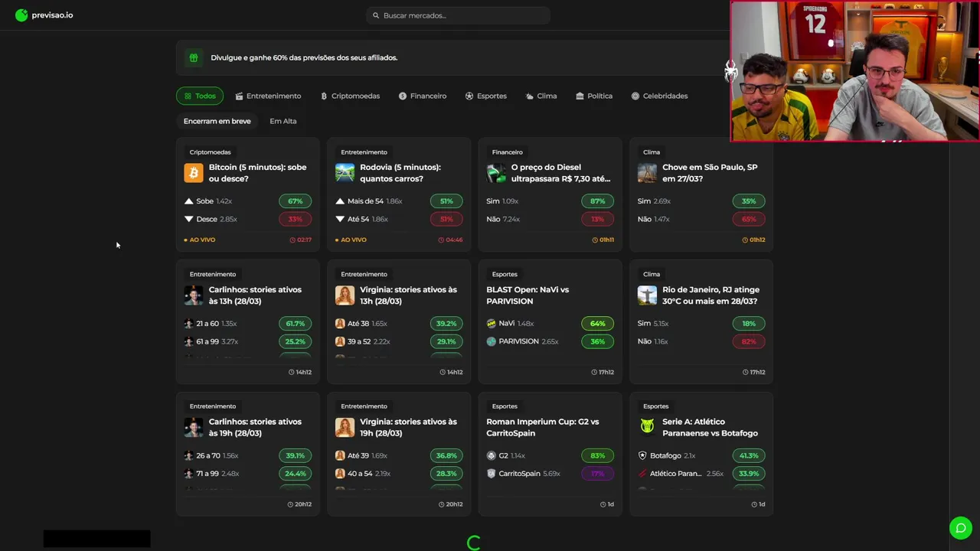Choose Sim 87% on Diesel market

click(x=598, y=201)
